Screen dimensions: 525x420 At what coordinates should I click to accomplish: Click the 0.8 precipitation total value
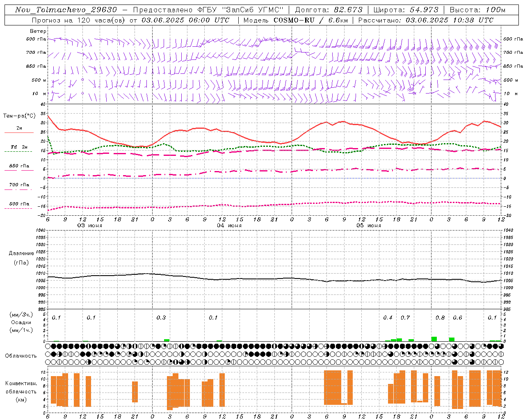click(x=440, y=317)
